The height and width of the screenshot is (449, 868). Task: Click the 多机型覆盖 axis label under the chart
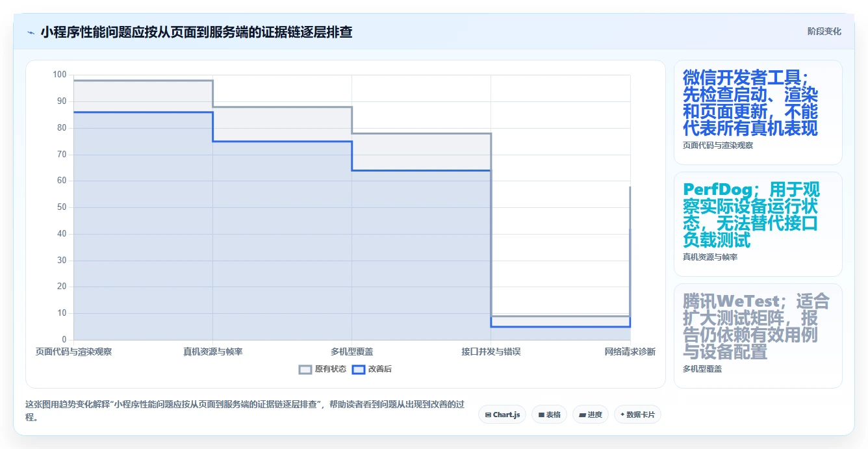pyautogui.click(x=352, y=352)
